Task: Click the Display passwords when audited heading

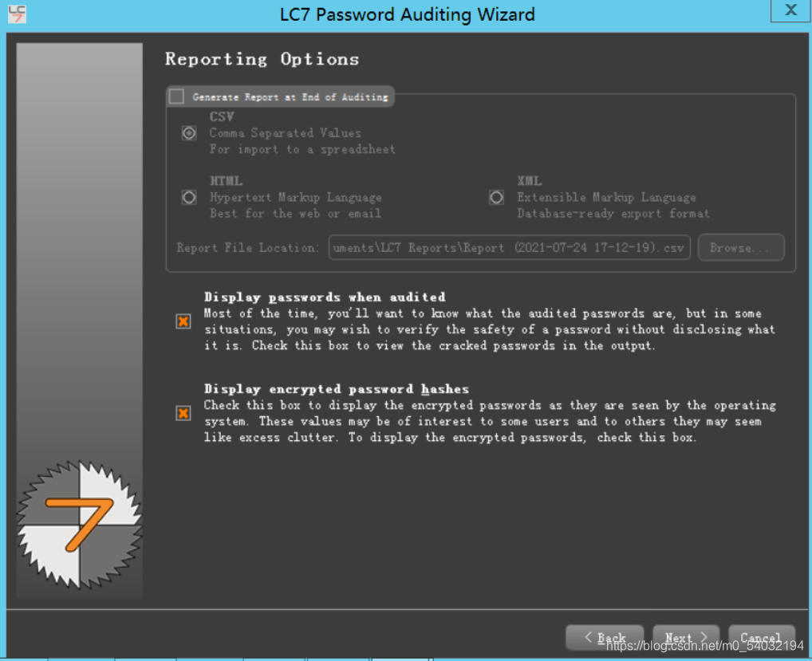Action: (x=325, y=297)
